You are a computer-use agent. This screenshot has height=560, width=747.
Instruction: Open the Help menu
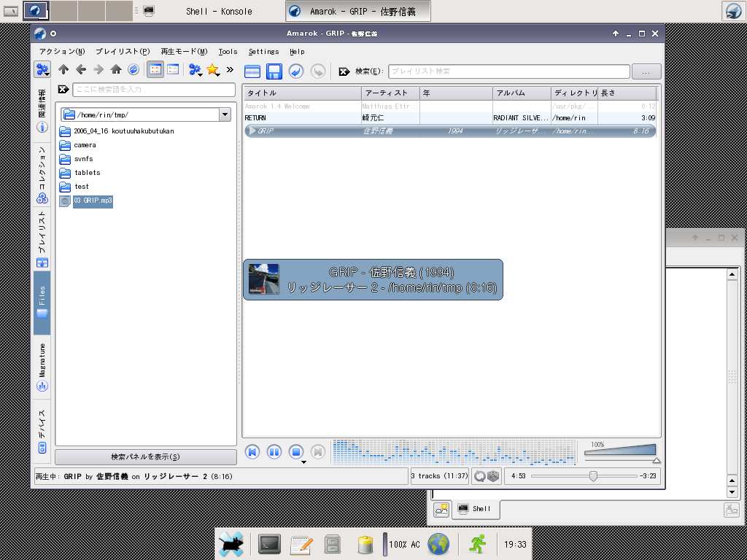point(297,52)
